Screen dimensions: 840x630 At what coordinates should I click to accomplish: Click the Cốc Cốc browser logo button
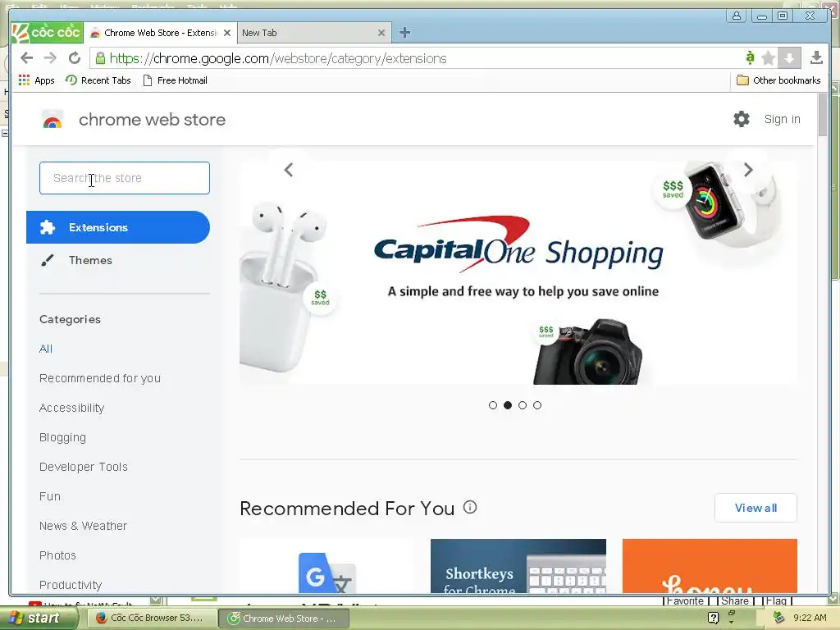coord(47,33)
